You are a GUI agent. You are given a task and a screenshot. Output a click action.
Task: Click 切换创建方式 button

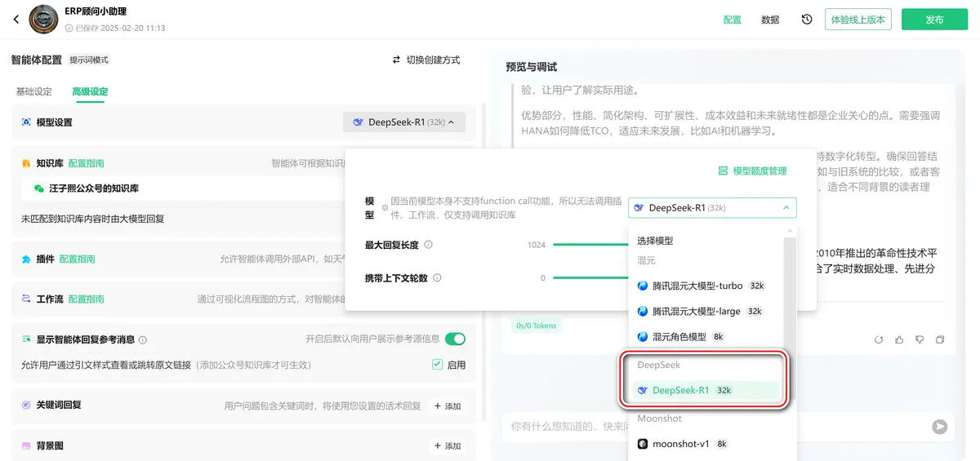coord(426,60)
